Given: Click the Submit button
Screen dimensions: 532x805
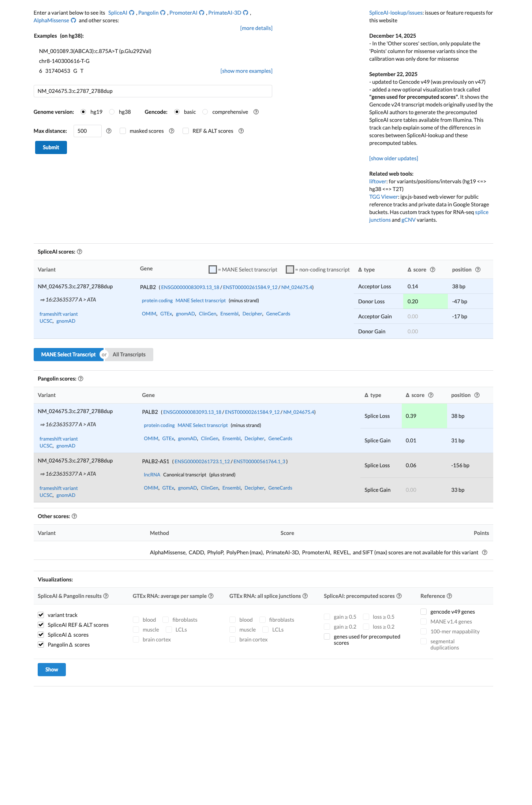Looking at the screenshot, I should [x=51, y=147].
